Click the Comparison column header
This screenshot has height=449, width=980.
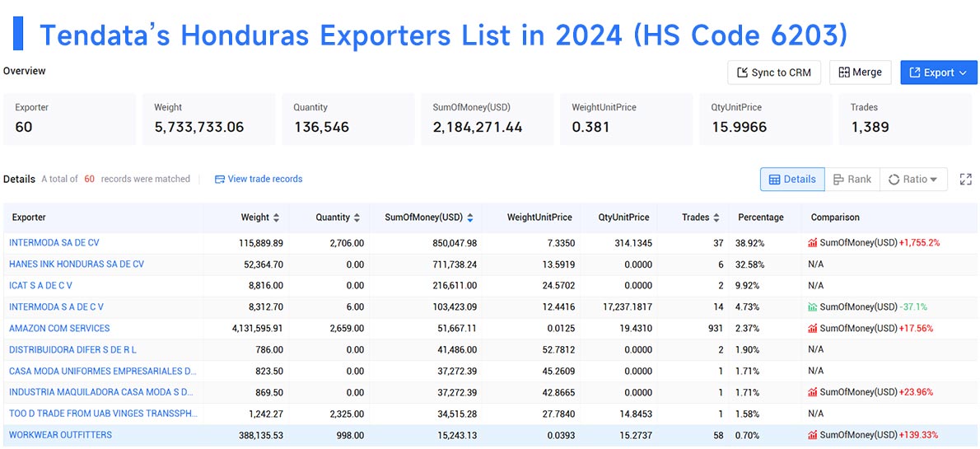coord(835,217)
